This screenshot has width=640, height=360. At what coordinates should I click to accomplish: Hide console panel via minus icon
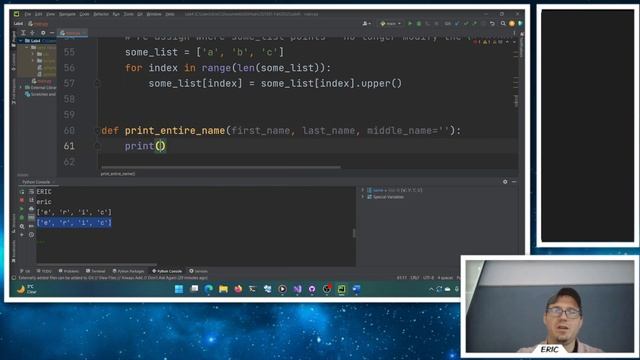coord(514,182)
